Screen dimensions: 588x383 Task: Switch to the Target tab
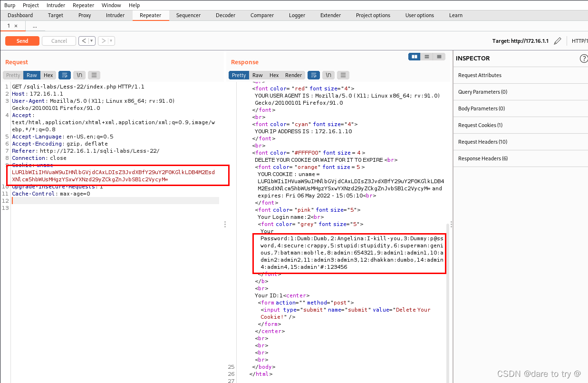(56, 15)
